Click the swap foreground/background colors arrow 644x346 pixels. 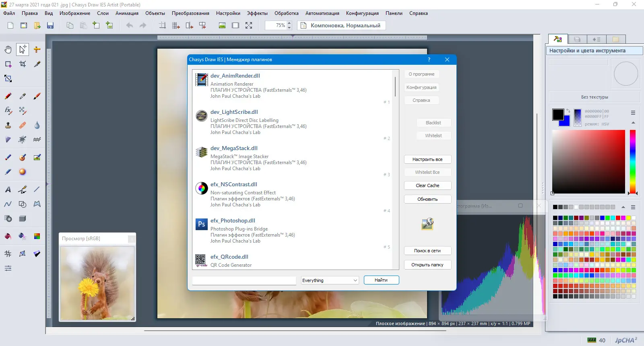[568, 111]
